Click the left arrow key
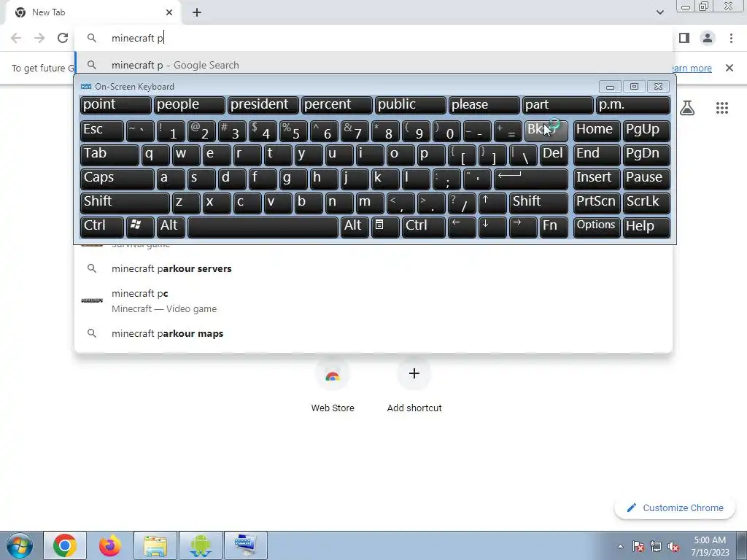This screenshot has height=560, width=747. tap(462, 227)
